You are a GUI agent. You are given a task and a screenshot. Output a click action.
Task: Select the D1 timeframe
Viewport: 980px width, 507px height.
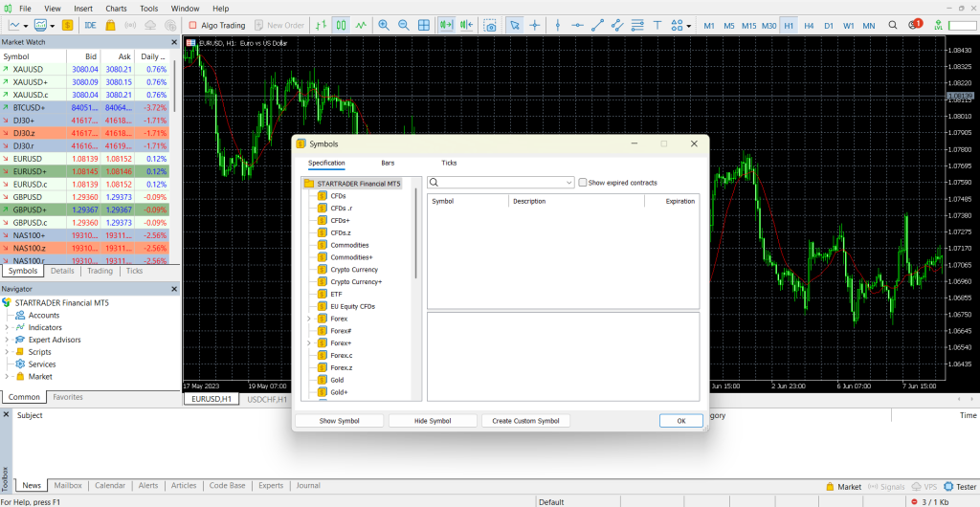pyautogui.click(x=829, y=26)
